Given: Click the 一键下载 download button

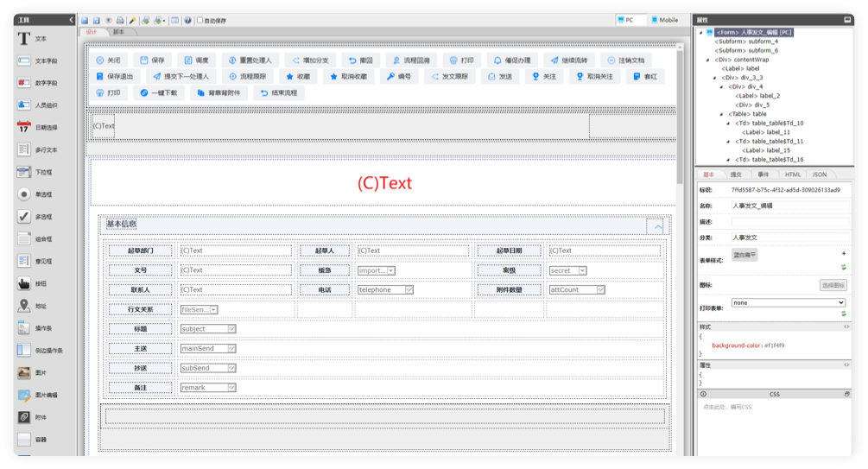Looking at the screenshot, I should point(159,93).
